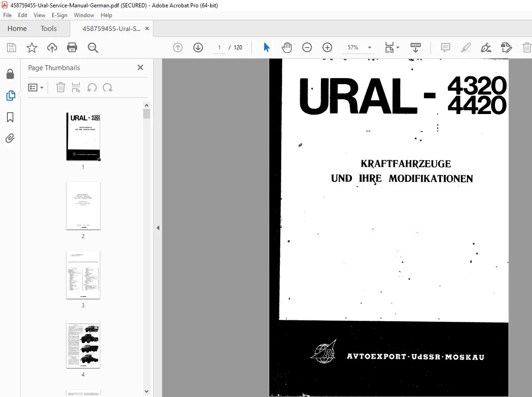Open the Attachments paperclip panel
The width and height of the screenshot is (532, 397).
click(x=10, y=138)
